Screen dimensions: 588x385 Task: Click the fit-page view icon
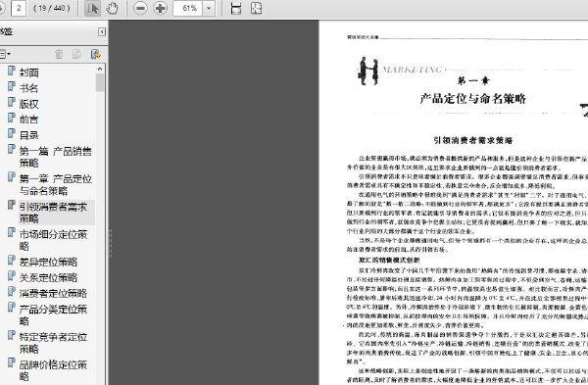tap(256, 8)
